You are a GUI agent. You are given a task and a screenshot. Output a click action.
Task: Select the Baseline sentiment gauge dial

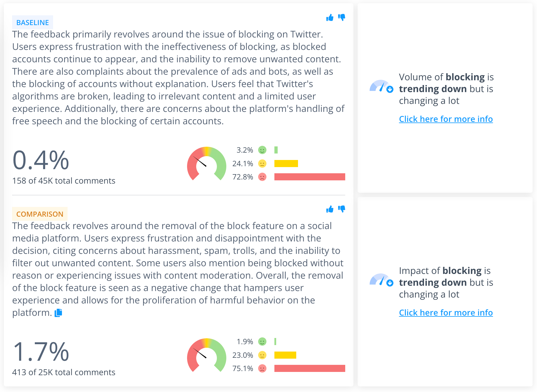coord(207,163)
